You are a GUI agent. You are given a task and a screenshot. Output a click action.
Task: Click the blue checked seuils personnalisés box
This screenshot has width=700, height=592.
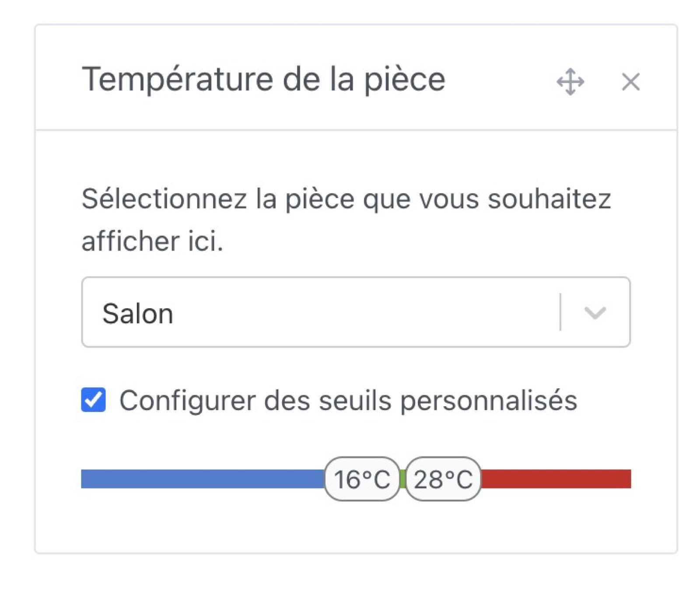pos(93,399)
